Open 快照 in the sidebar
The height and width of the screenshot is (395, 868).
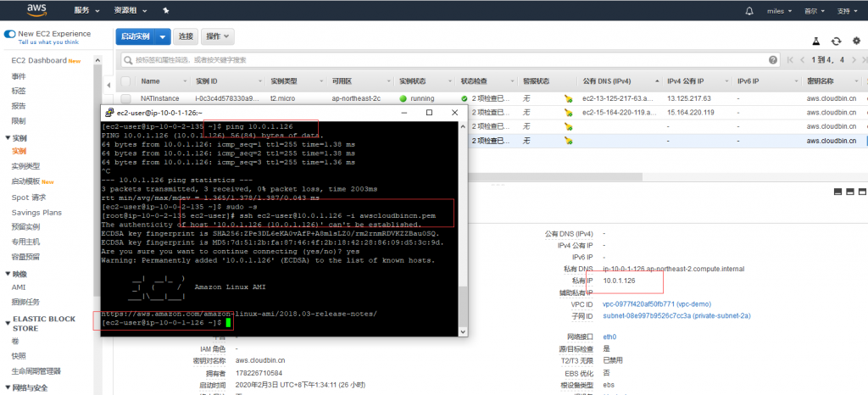(x=19, y=356)
